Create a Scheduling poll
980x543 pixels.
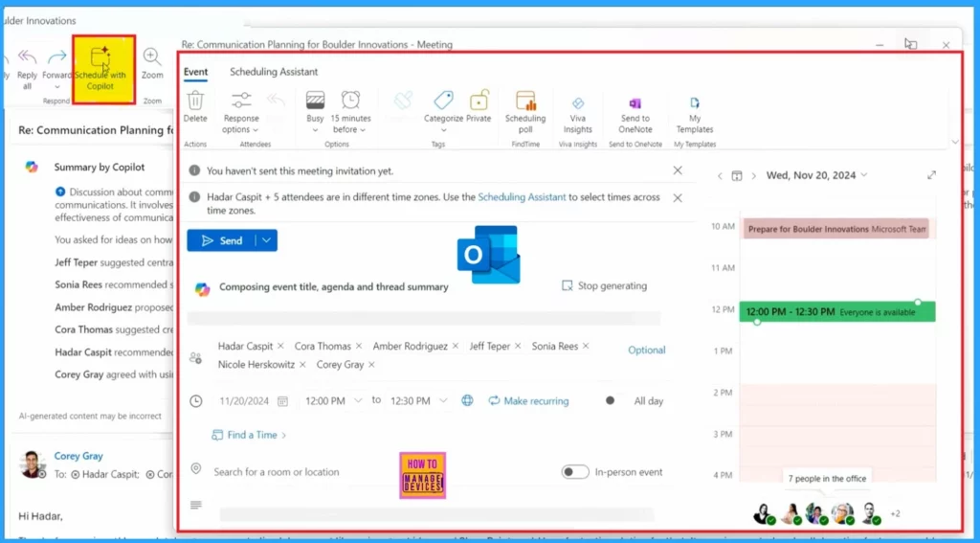[x=525, y=113]
